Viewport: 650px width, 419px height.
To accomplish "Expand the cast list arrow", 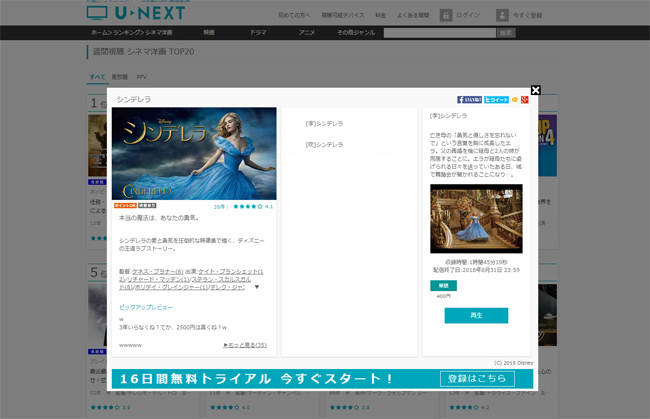I will point(257,287).
